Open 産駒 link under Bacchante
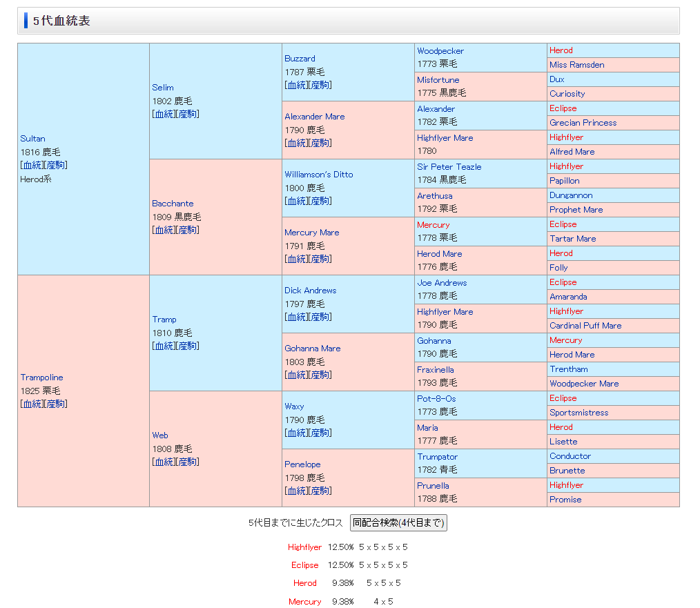Viewport: 700px width, 608px height. coord(188,230)
